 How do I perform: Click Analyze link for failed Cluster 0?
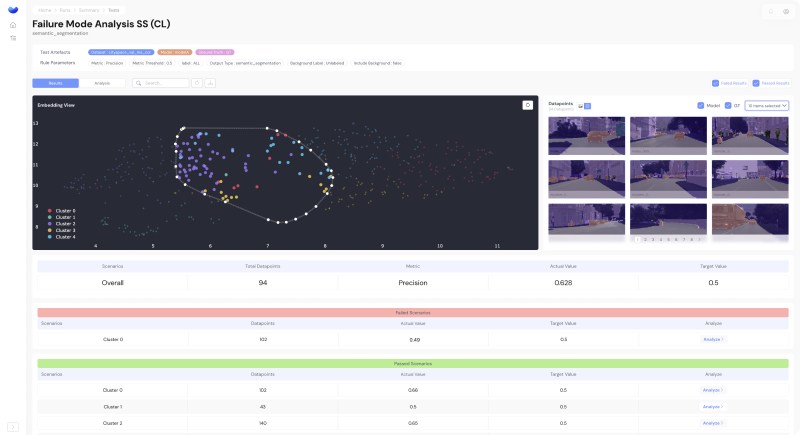pyautogui.click(x=712, y=339)
